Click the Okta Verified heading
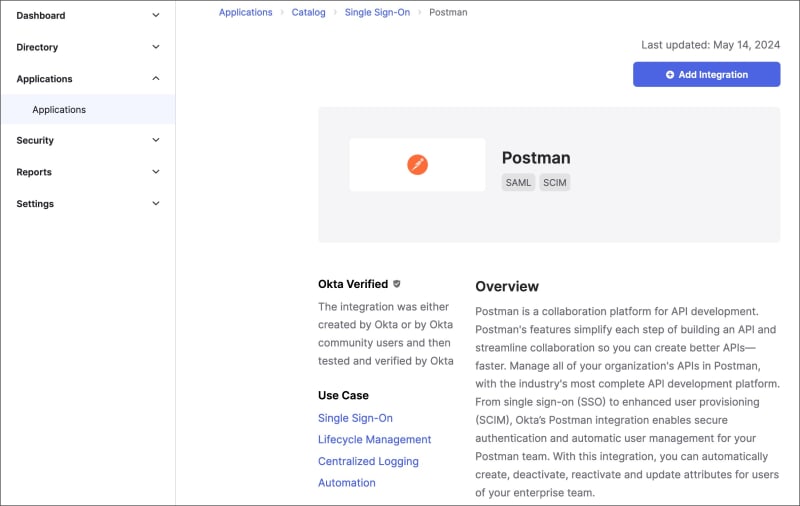The height and width of the screenshot is (506, 800). (353, 284)
